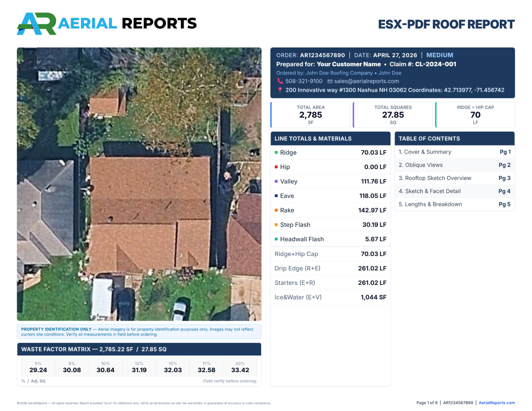Click the Page 1 of 8 footer text
The width and height of the screenshot is (532, 411).
pos(427,403)
